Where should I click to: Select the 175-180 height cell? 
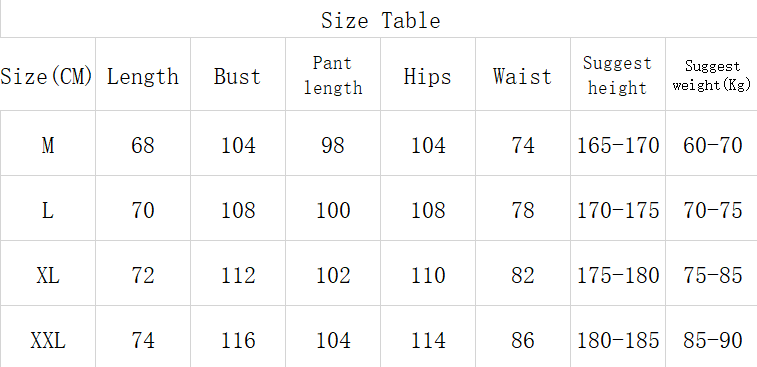[618, 275]
